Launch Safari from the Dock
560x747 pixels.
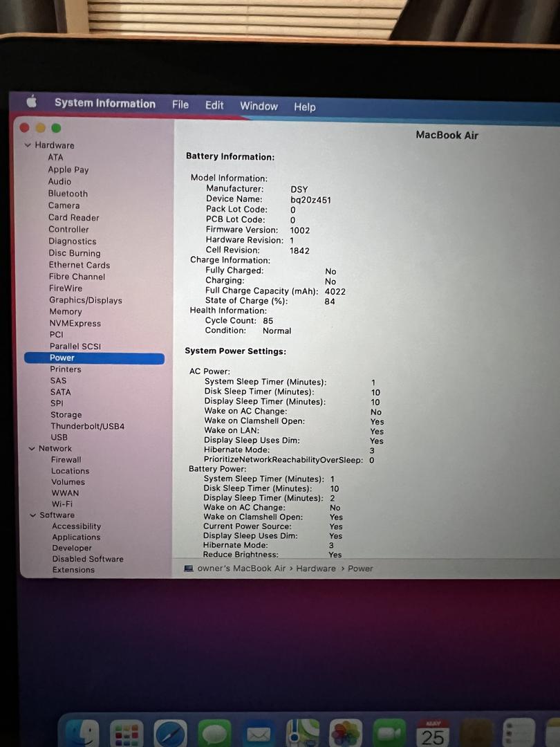[x=171, y=734]
